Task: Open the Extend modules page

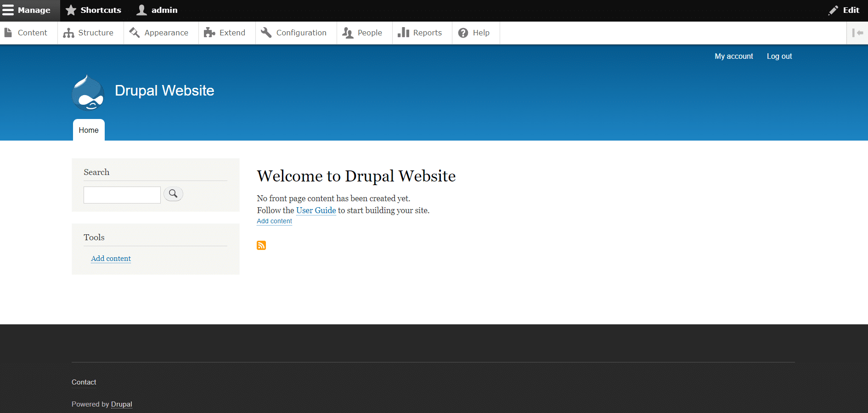Action: tap(227, 33)
